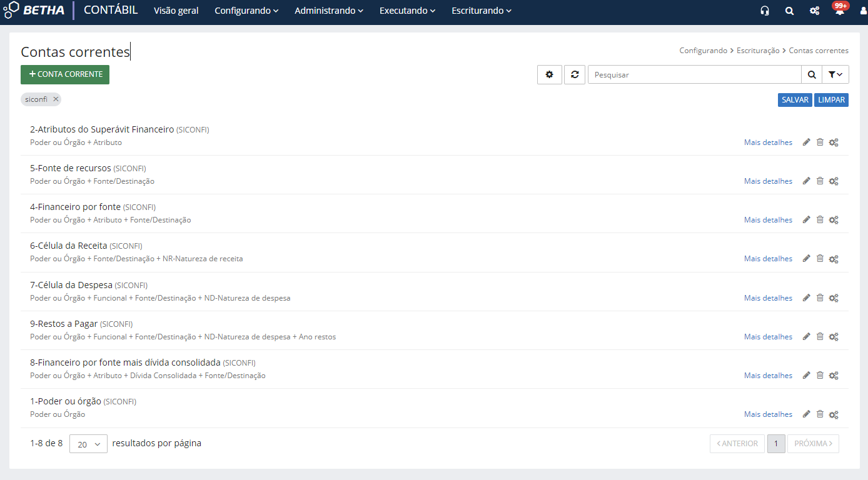The image size is (868, 480).
Task: Expand the Executando menu
Action: click(x=408, y=11)
